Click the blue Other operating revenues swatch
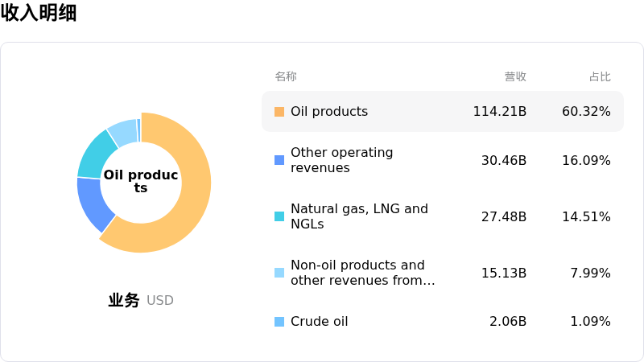 click(279, 160)
